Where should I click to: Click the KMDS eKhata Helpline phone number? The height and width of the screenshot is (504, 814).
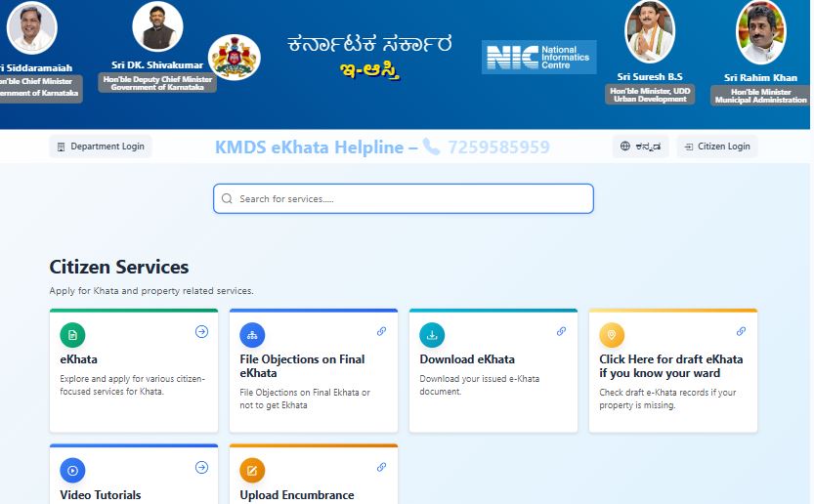point(498,147)
